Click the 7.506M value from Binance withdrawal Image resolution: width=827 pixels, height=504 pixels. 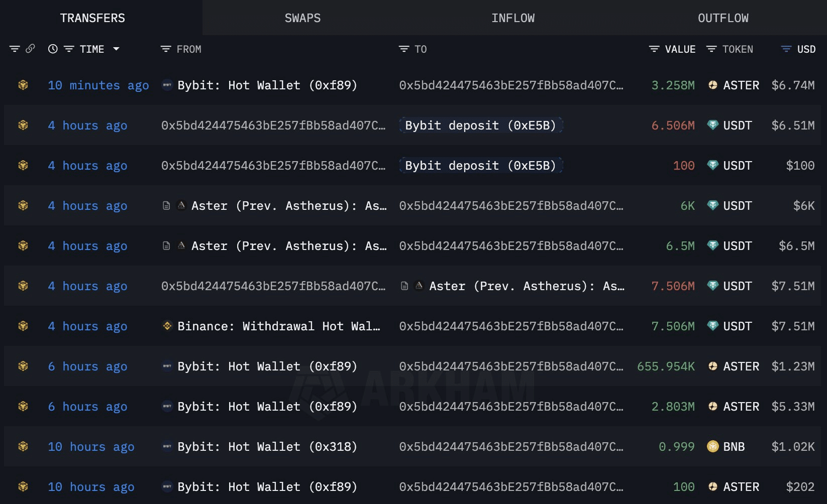point(673,326)
